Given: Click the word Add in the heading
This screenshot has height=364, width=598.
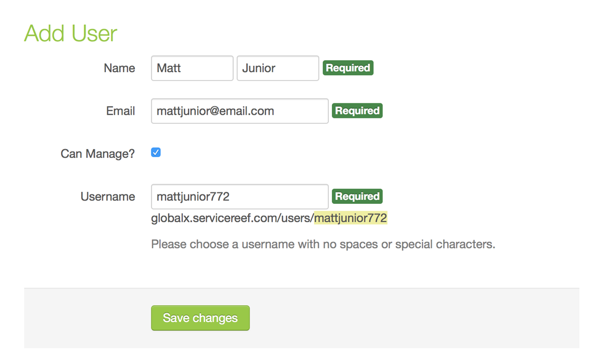Looking at the screenshot, I should [44, 34].
